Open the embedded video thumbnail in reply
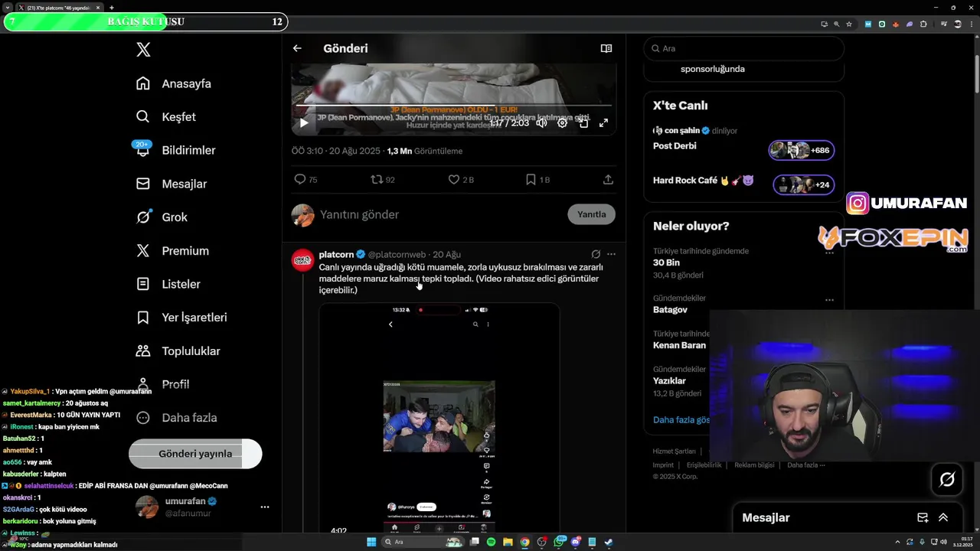The width and height of the screenshot is (980, 551). coord(439,418)
